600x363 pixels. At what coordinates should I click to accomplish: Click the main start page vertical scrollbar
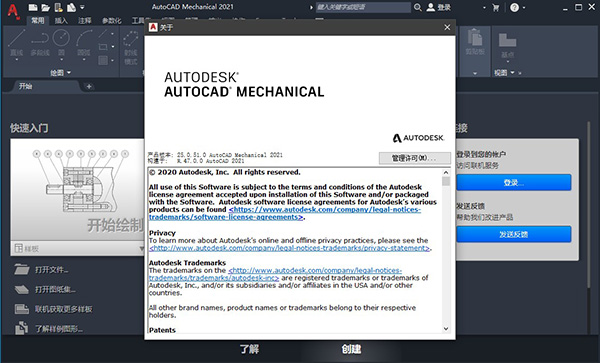[x=589, y=205]
